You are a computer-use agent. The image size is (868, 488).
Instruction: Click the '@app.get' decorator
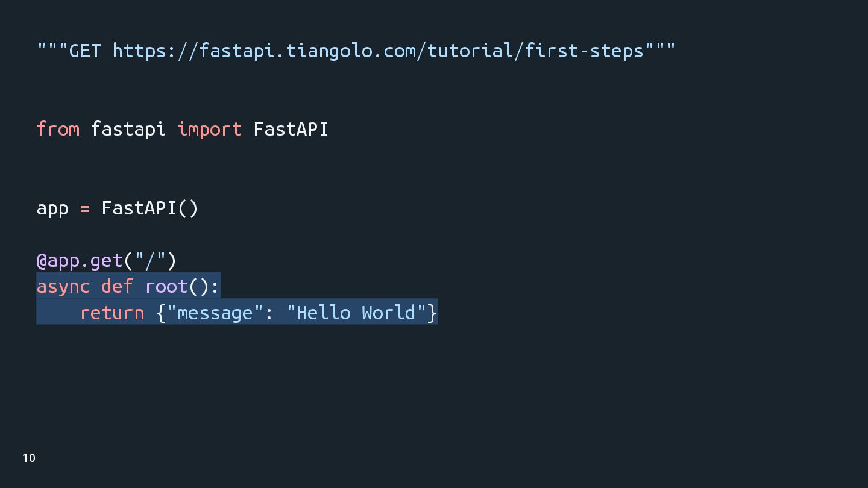80,261
